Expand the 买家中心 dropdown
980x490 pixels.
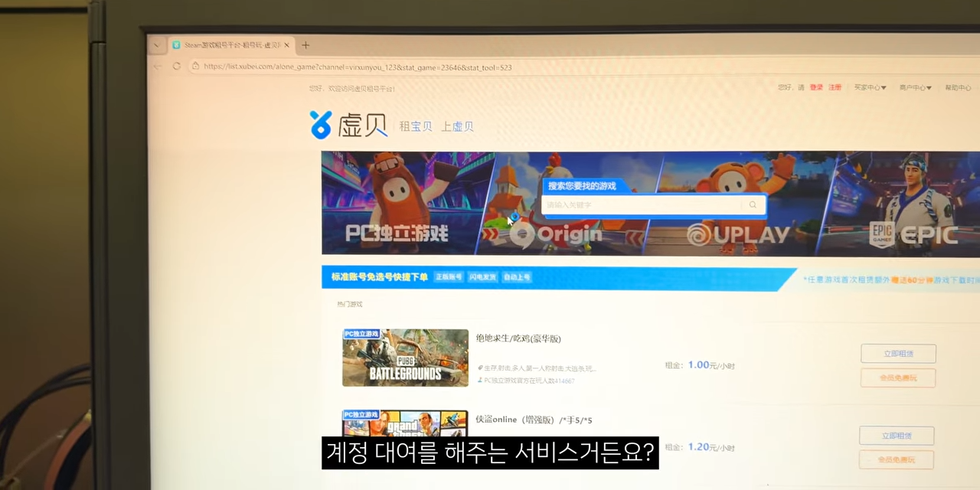870,87
